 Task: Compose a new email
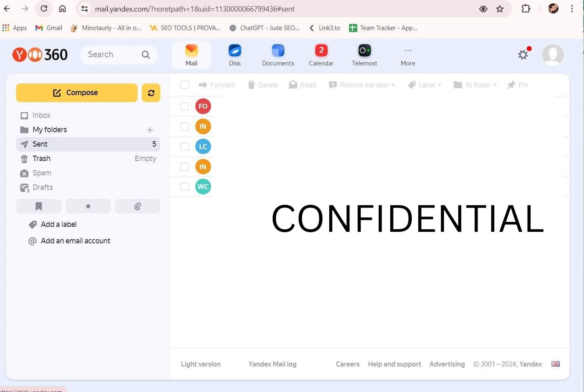coord(77,93)
